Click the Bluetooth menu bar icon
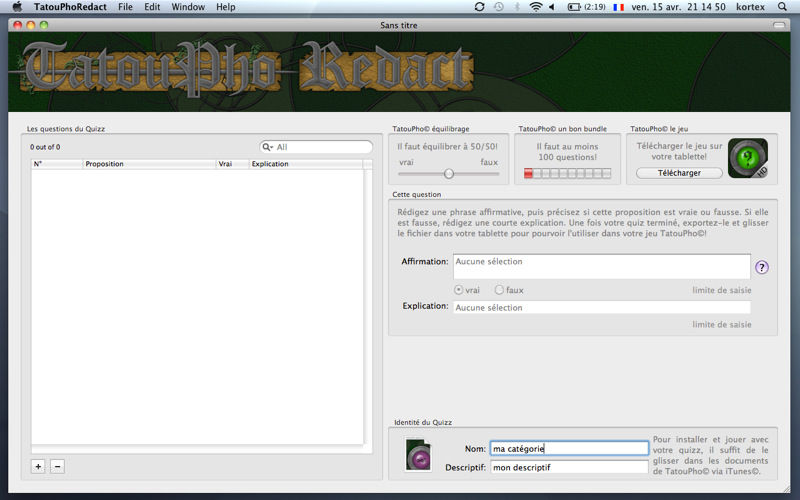 pyautogui.click(x=517, y=7)
